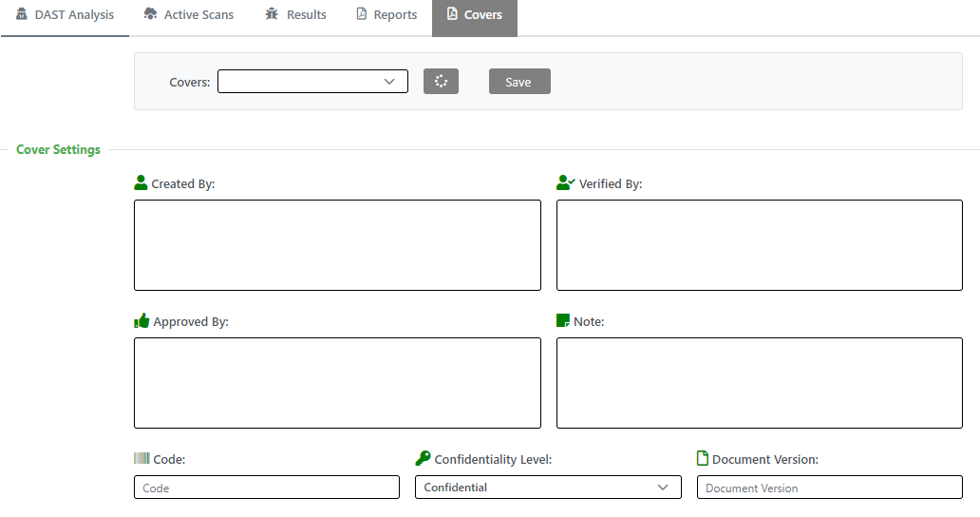
Task: Click the file icon beside Document Version
Action: coord(703,458)
